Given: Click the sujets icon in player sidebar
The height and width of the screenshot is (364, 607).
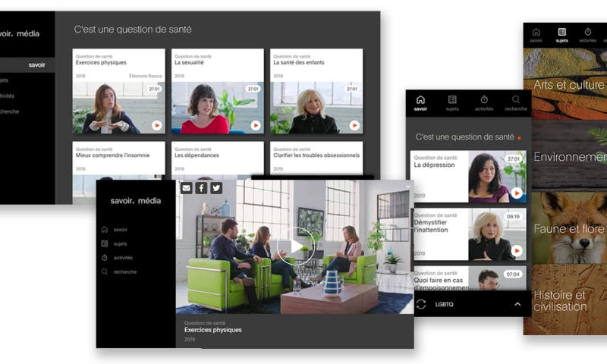Looking at the screenshot, I should [x=105, y=243].
